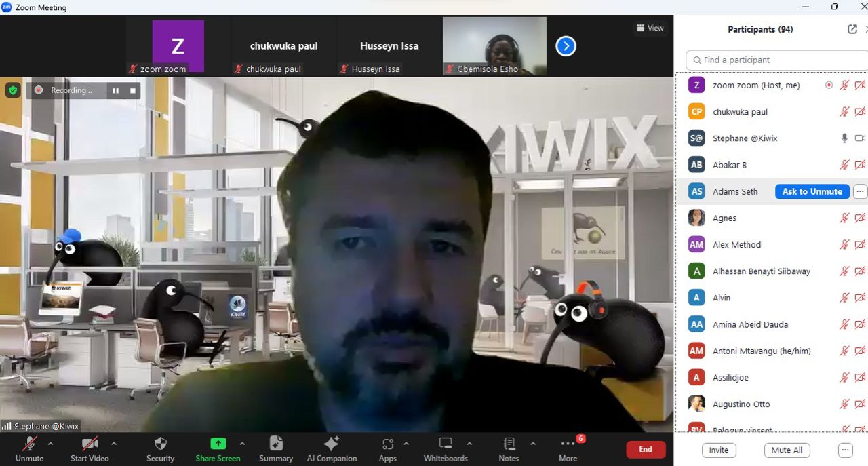Open the Notes icon
This screenshot has height=466, width=868.
(x=509, y=444)
